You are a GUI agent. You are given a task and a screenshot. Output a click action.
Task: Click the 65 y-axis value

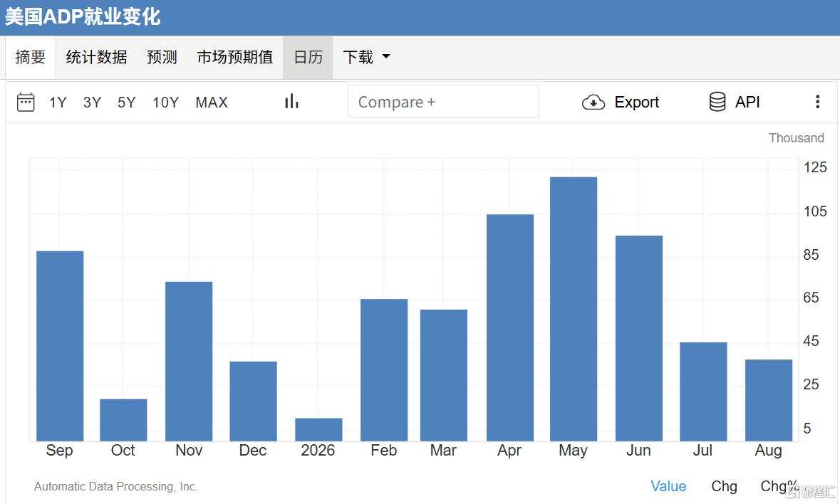(811, 298)
